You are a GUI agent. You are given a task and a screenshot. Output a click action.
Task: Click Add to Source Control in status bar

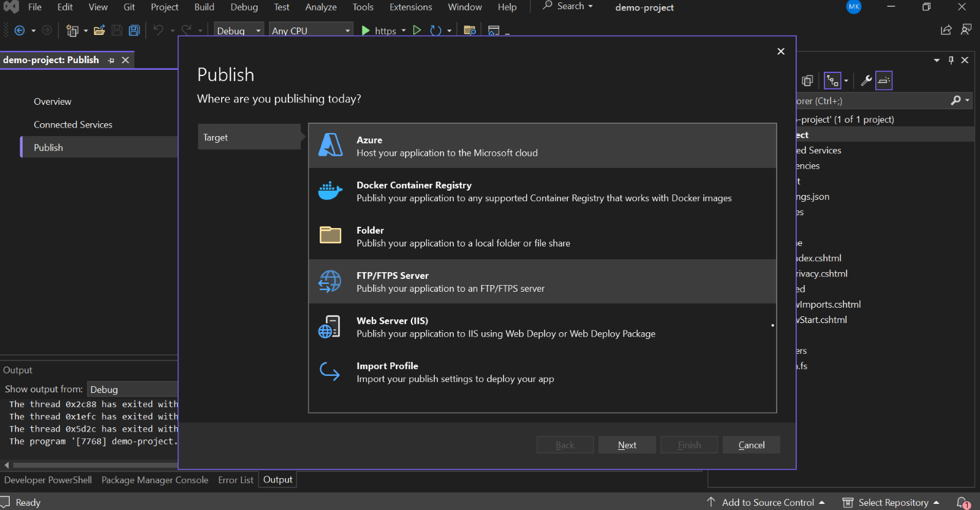point(767,502)
